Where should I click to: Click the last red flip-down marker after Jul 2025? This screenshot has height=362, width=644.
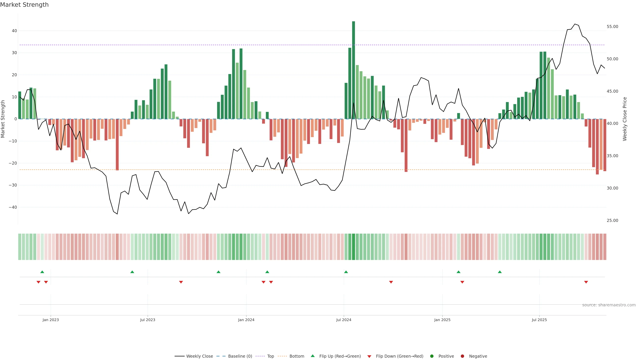pyautogui.click(x=586, y=282)
